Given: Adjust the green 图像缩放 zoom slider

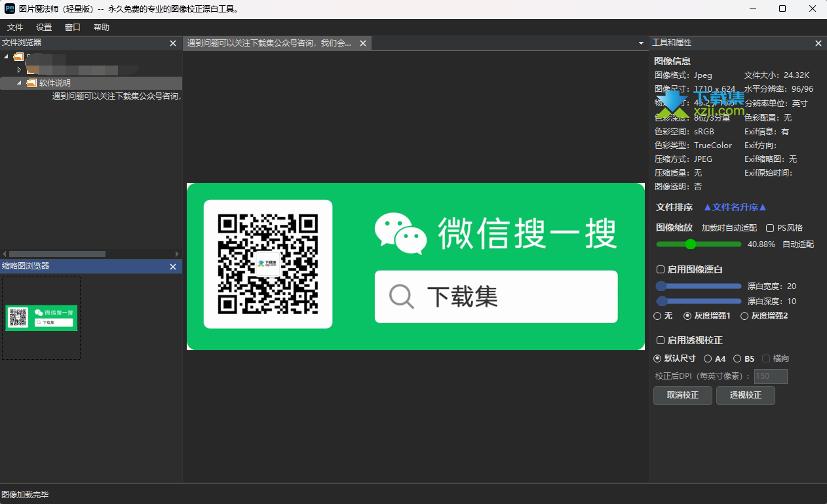Looking at the screenshot, I should (699, 244).
